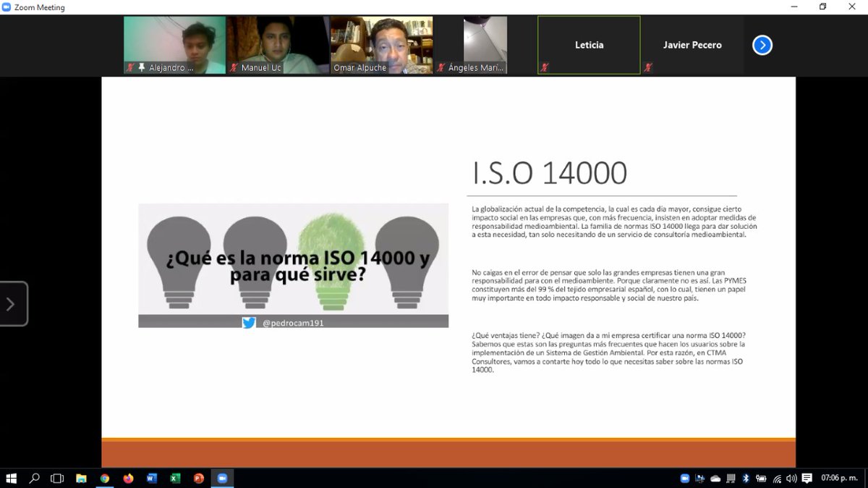This screenshot has width=868, height=488.
Task: Open Bluetooth settings from the tray
Action: point(746,479)
